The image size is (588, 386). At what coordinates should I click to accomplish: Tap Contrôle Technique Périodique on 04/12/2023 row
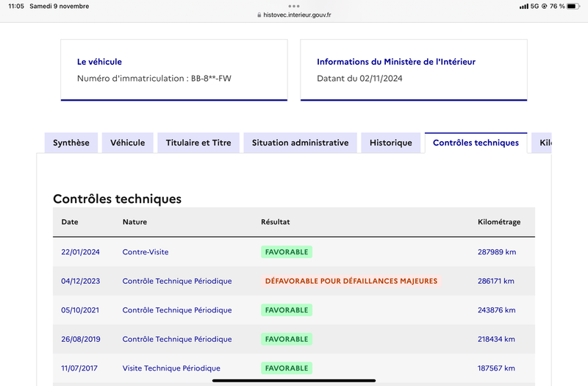(177, 281)
